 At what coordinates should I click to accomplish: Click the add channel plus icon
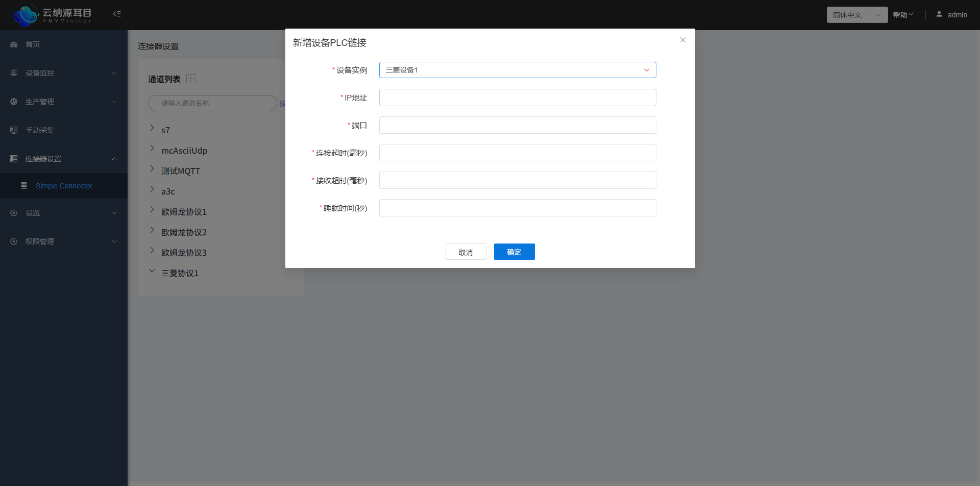[191, 79]
